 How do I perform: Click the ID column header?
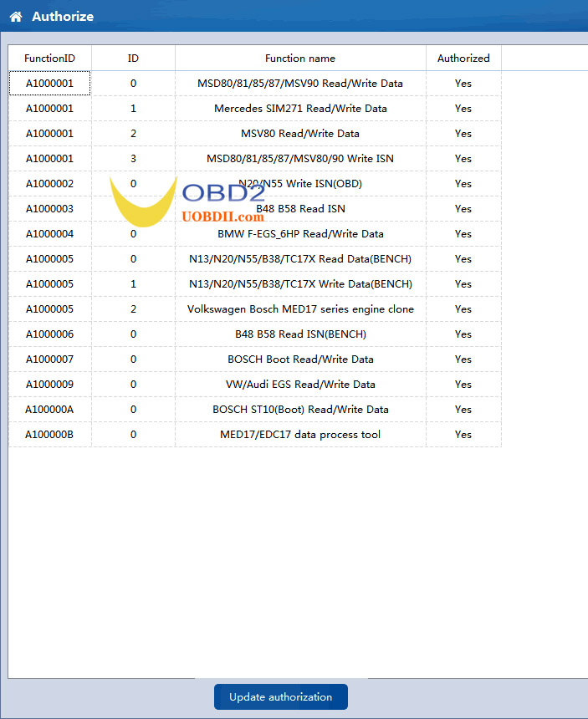133,59
